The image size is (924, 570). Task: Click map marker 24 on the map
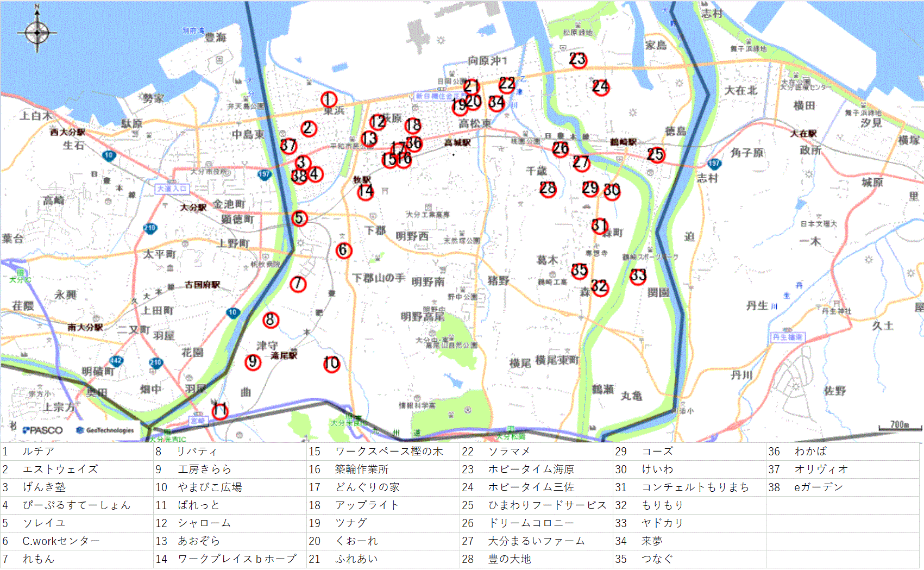(x=600, y=87)
